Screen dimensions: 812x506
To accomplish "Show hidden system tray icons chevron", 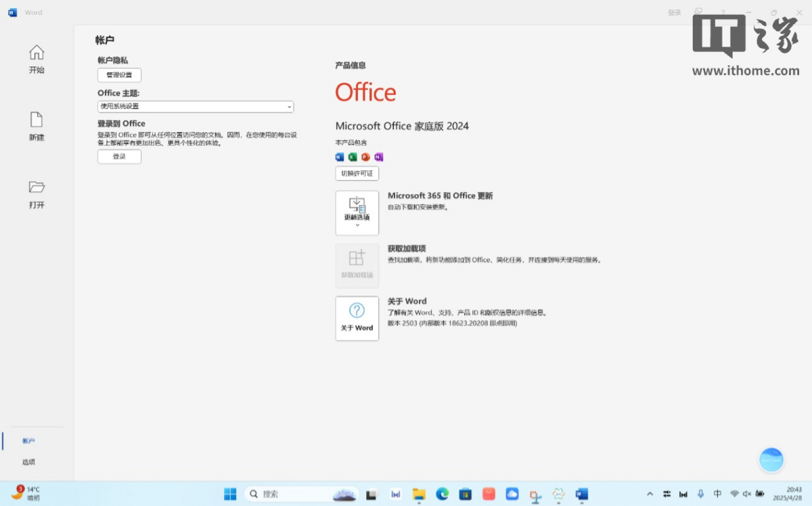I will click(650, 495).
